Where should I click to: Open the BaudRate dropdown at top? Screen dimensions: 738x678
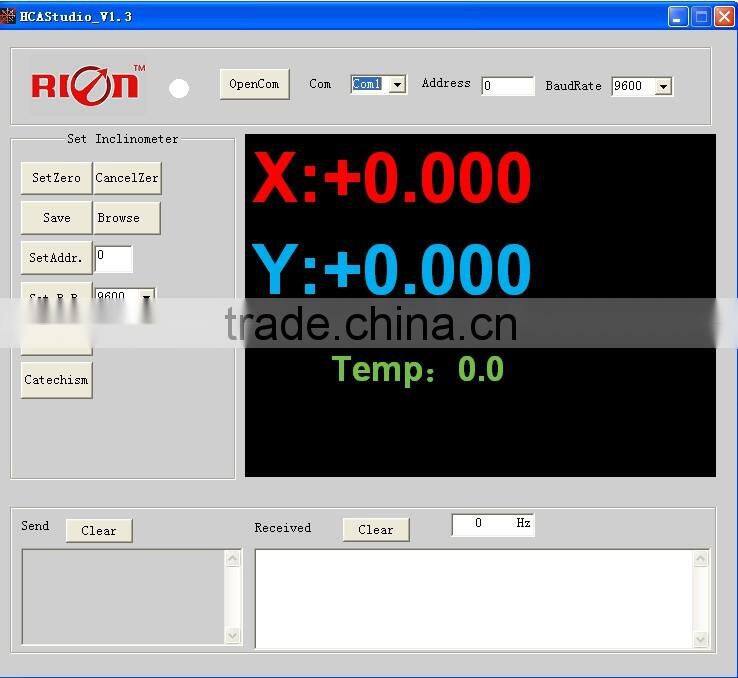[x=663, y=87]
